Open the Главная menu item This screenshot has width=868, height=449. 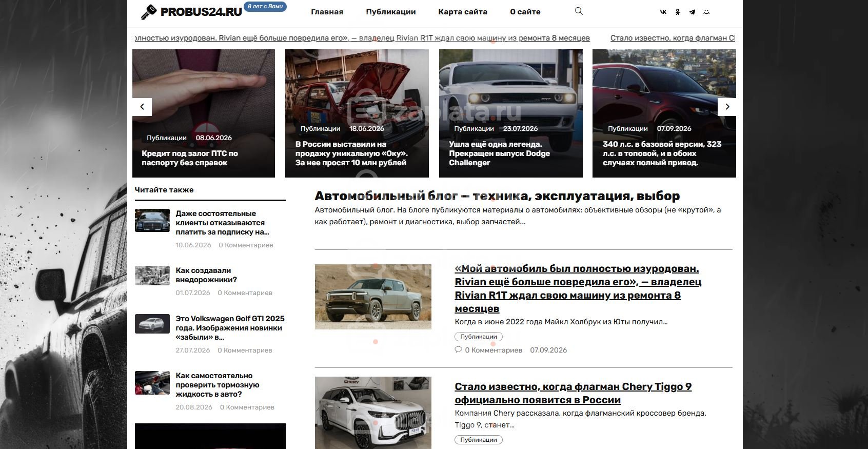point(327,12)
